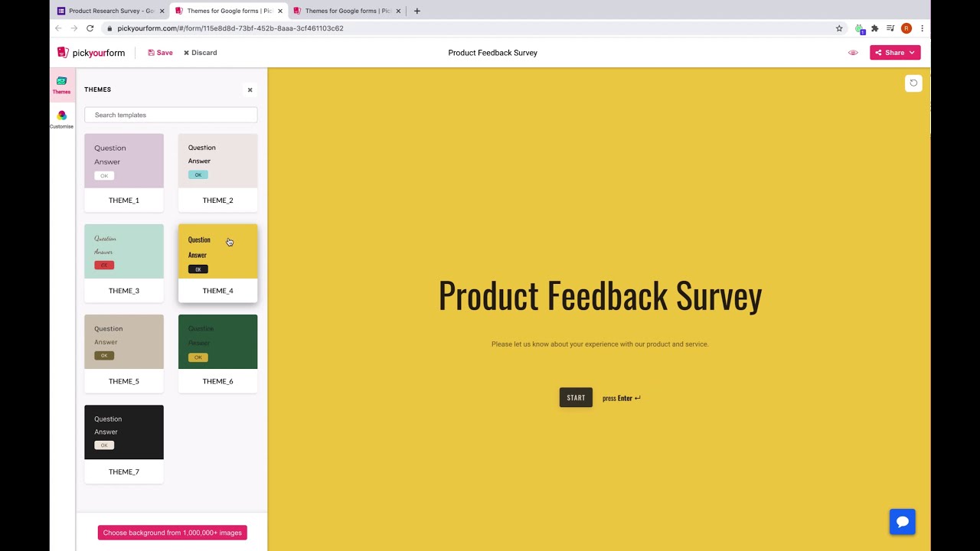Click the Search templates field
This screenshot has height=551, width=980.
tap(171, 115)
